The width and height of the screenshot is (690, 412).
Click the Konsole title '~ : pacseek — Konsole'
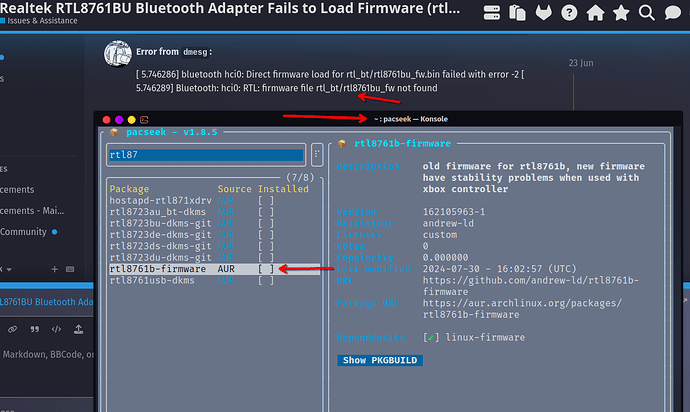click(x=411, y=119)
